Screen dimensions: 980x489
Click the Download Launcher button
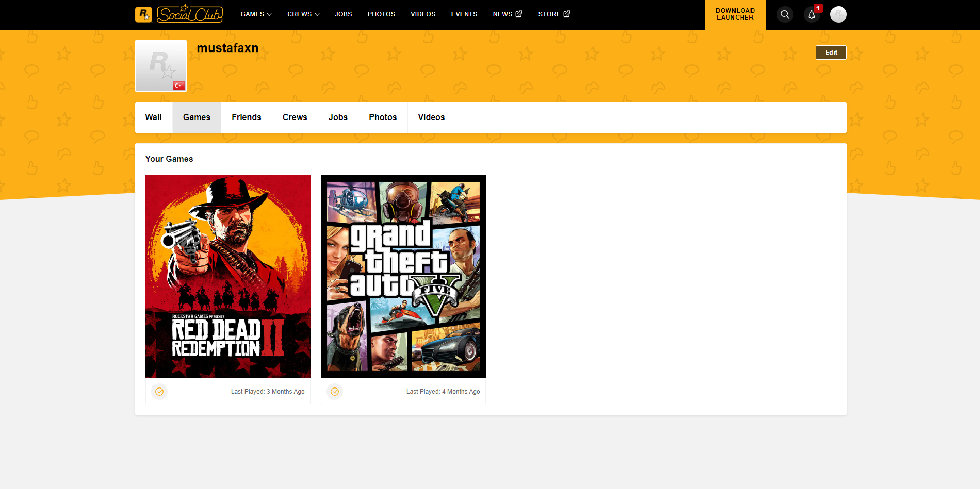click(736, 14)
